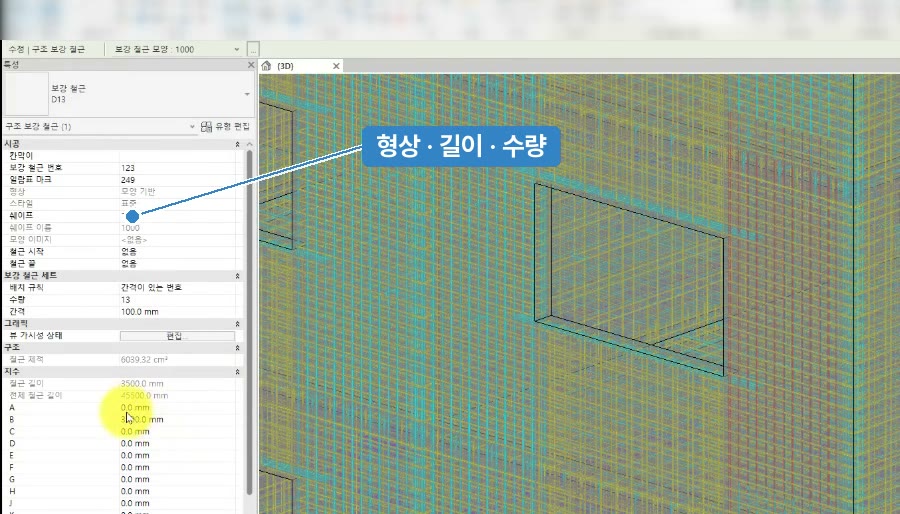Click the rebar type preview thumbnail
The height and width of the screenshot is (514, 900).
(26, 94)
